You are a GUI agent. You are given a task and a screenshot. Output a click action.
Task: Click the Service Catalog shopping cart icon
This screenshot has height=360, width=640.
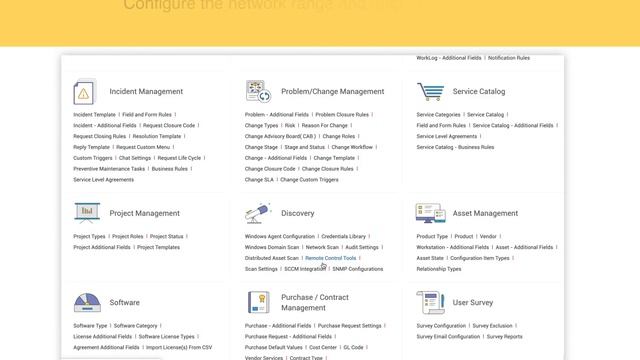pyautogui.click(x=431, y=91)
